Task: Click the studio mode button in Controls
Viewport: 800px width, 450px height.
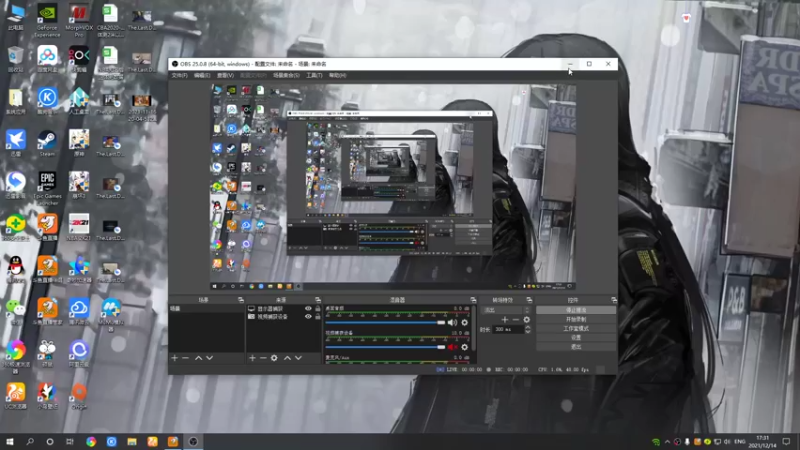Action: [x=576, y=329]
